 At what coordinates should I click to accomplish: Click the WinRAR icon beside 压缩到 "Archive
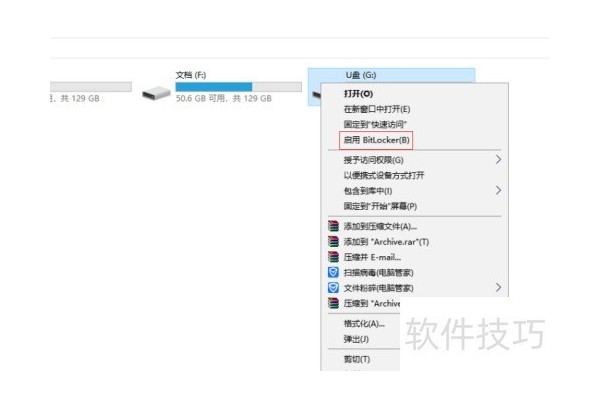(333, 303)
